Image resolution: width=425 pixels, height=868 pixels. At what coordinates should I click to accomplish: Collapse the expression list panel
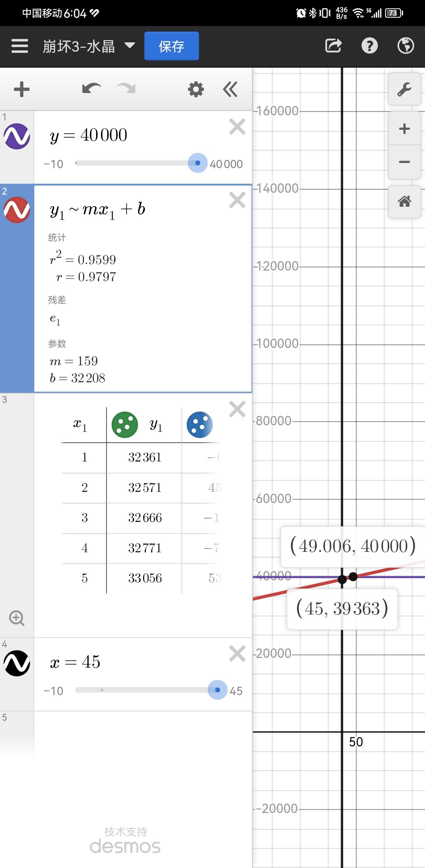230,89
